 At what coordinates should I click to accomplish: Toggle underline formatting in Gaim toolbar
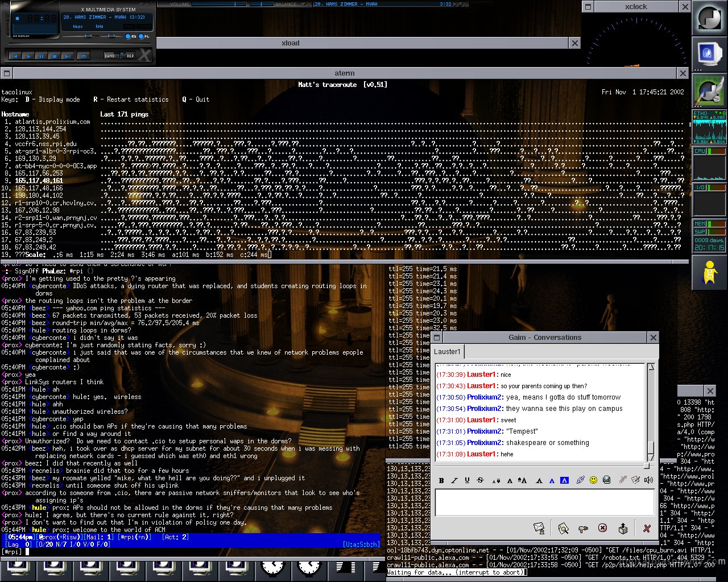(x=467, y=480)
